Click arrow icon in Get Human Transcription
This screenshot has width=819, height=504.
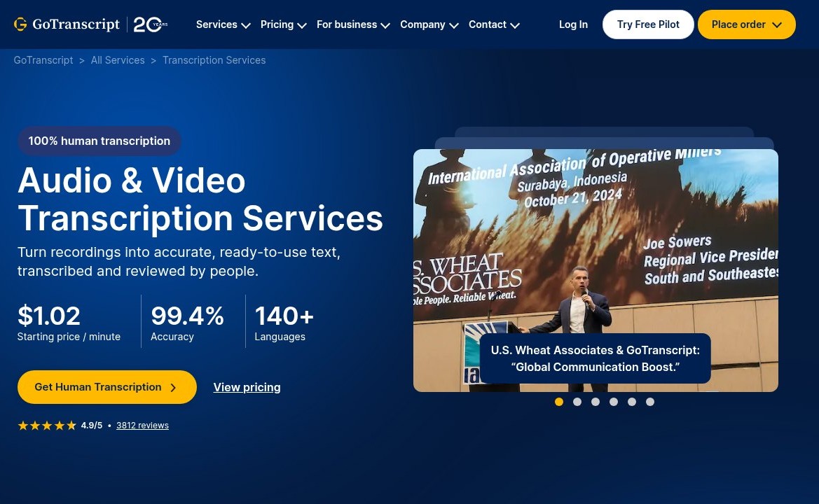click(174, 388)
